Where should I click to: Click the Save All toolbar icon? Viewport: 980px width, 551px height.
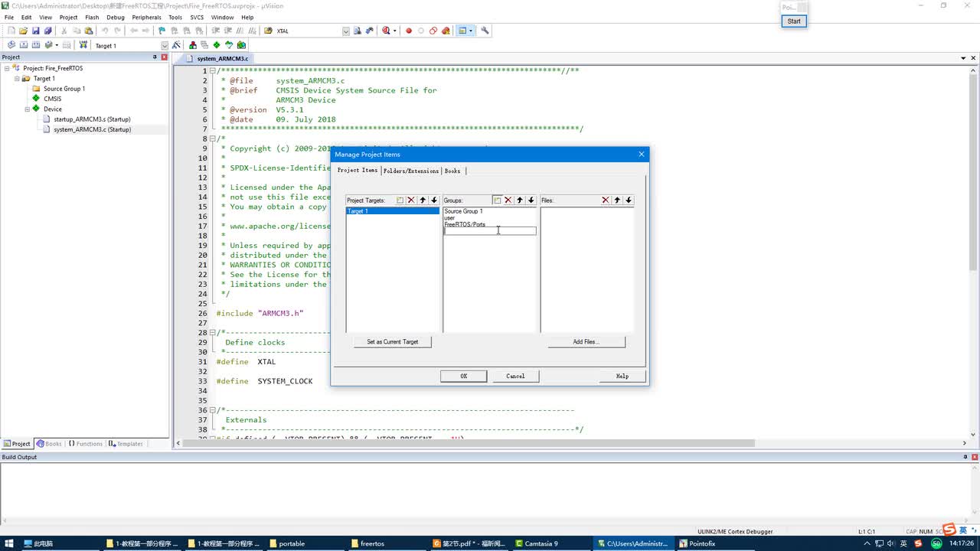tap(47, 31)
